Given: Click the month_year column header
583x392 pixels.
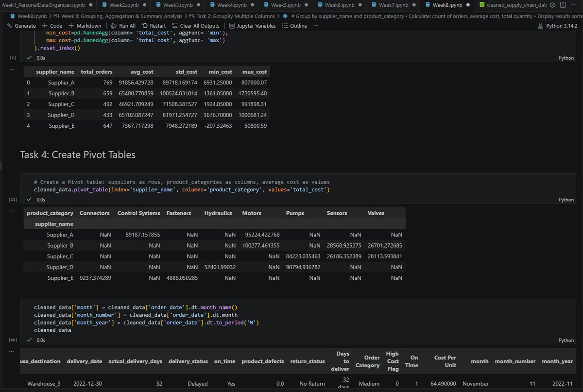Looking at the screenshot, I should [x=558, y=361].
